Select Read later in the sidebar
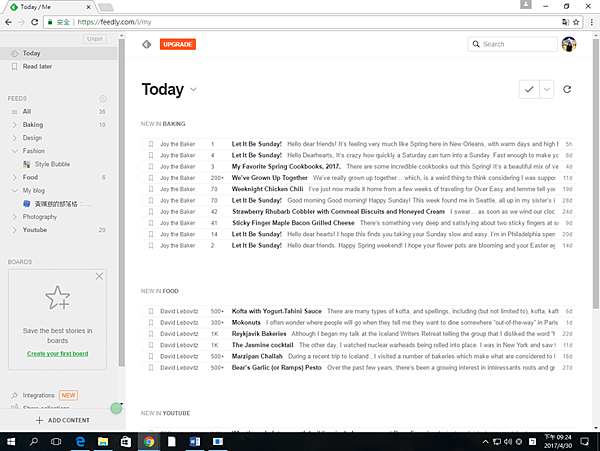Image resolution: width=600 pixels, height=451 pixels. click(59, 67)
